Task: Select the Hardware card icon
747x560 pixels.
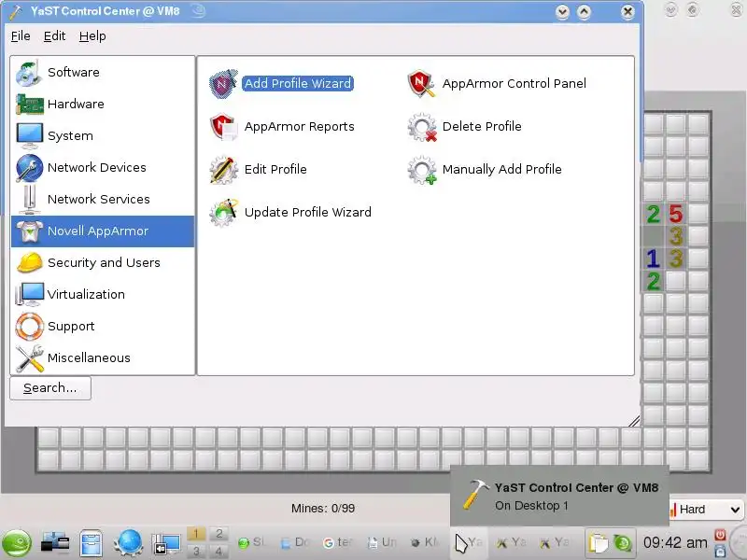Action: [x=30, y=105]
